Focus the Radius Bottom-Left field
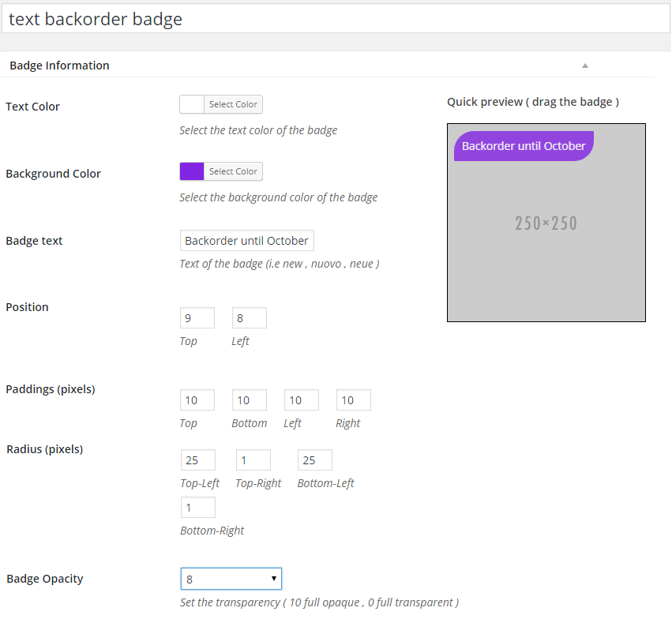 click(314, 460)
